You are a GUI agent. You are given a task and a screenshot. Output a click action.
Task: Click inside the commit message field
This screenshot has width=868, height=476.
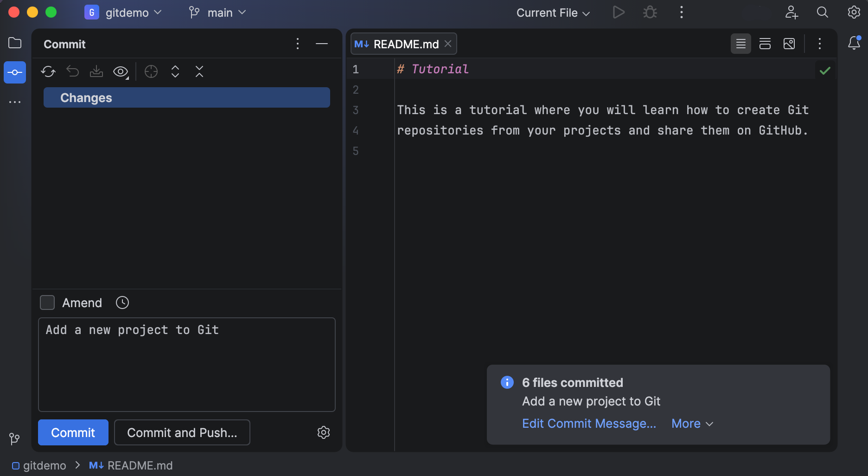pos(187,365)
